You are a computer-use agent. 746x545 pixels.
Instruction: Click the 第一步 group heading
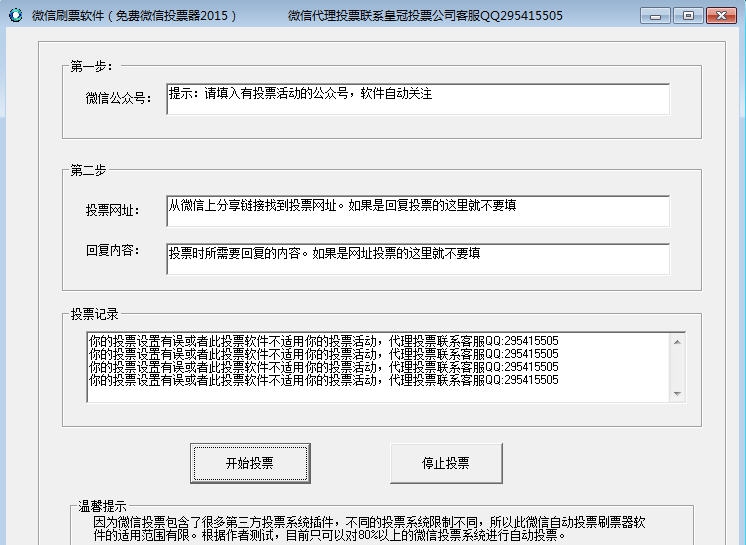[x=91, y=66]
